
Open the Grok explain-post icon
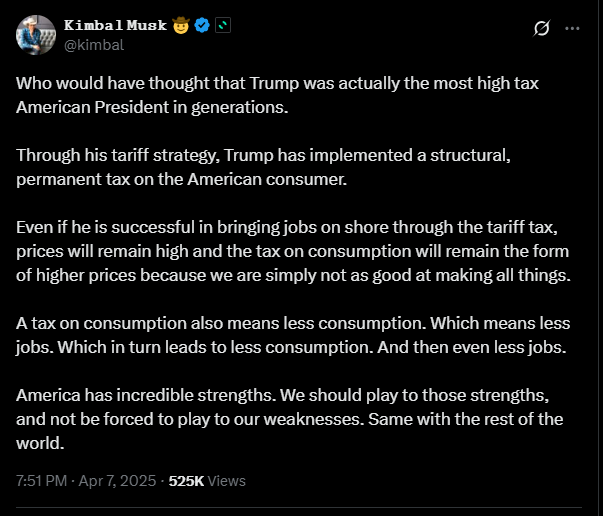click(x=542, y=29)
